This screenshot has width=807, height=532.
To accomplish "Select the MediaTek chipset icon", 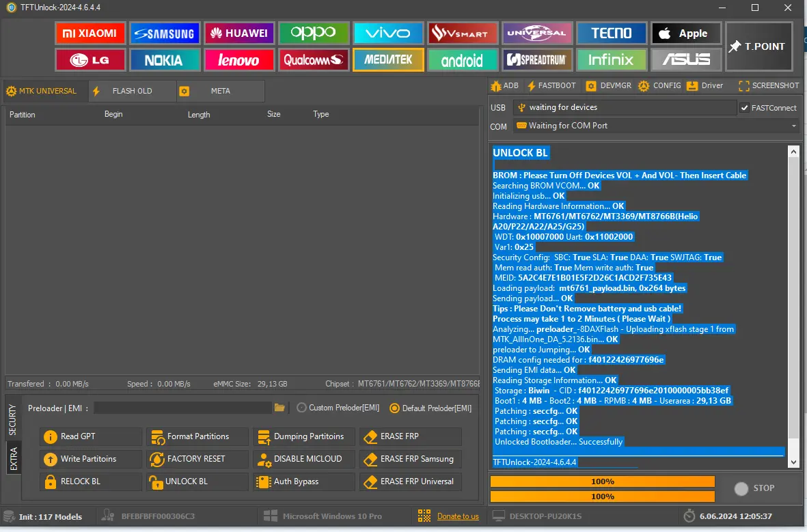I will coord(389,60).
